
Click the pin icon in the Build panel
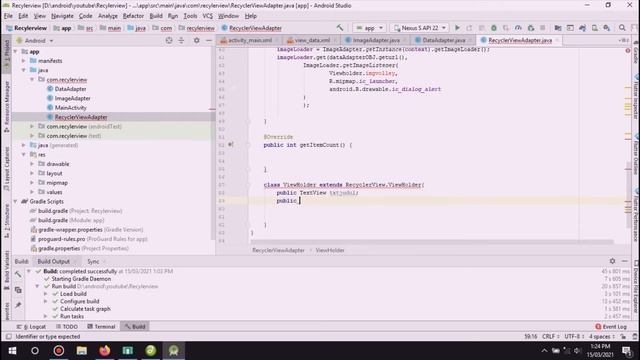pyautogui.click(x=18, y=305)
